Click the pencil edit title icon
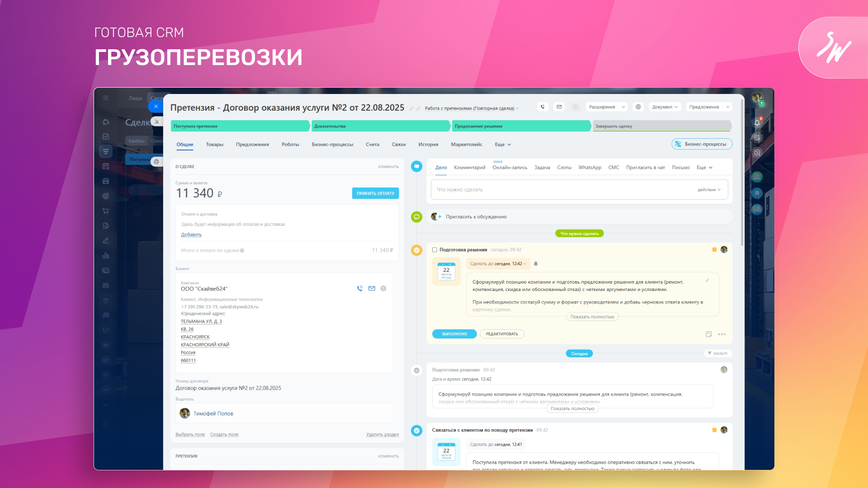Image resolution: width=868 pixels, height=488 pixels. click(411, 108)
